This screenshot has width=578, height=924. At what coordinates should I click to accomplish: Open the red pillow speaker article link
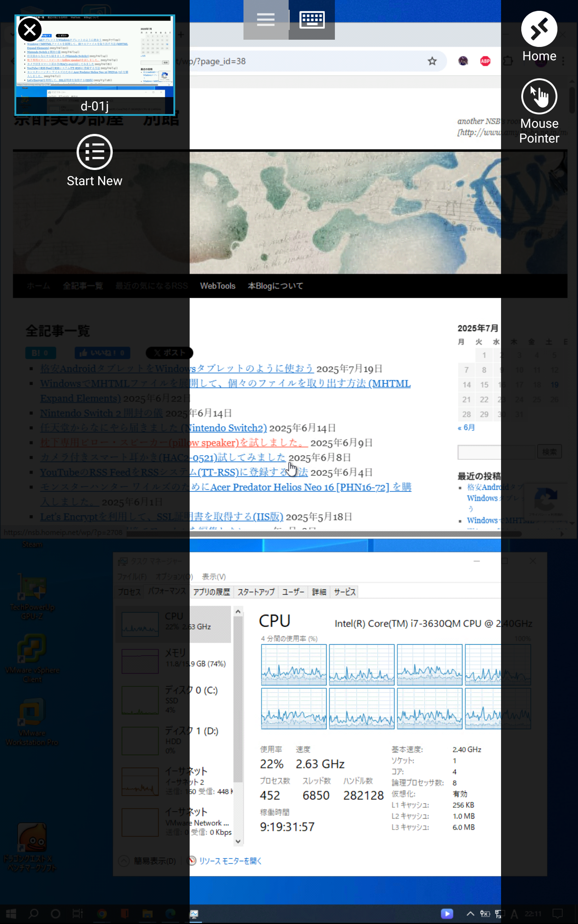[174, 443]
